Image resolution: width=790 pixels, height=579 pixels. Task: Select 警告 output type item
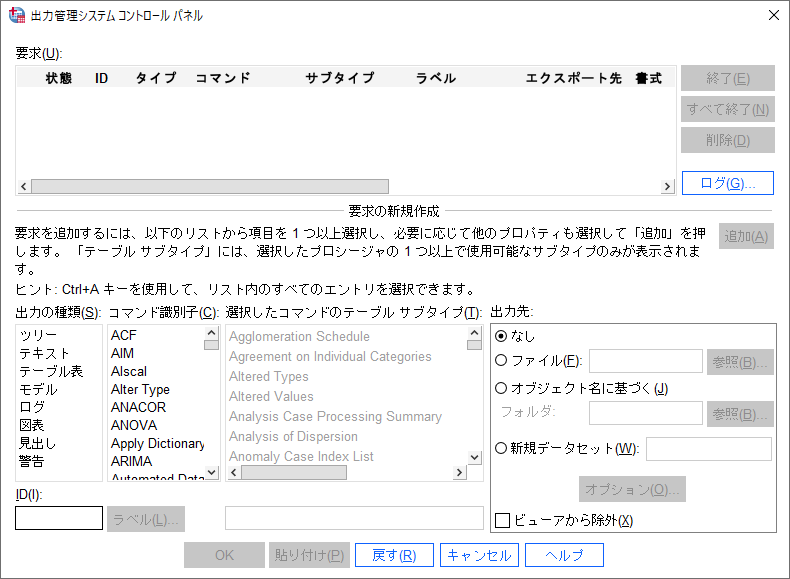coord(31,461)
